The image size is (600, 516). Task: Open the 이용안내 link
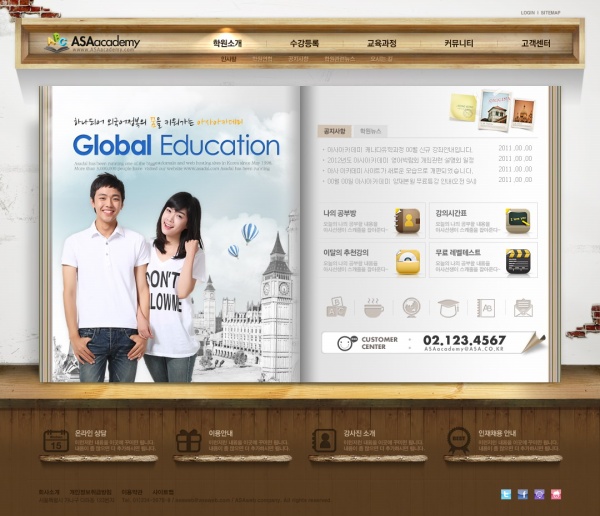point(221,433)
